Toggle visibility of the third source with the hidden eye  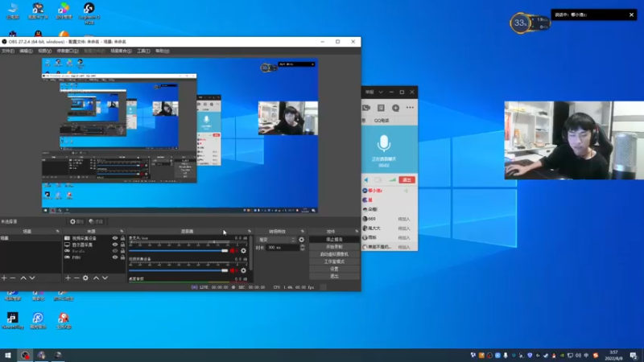pos(115,251)
